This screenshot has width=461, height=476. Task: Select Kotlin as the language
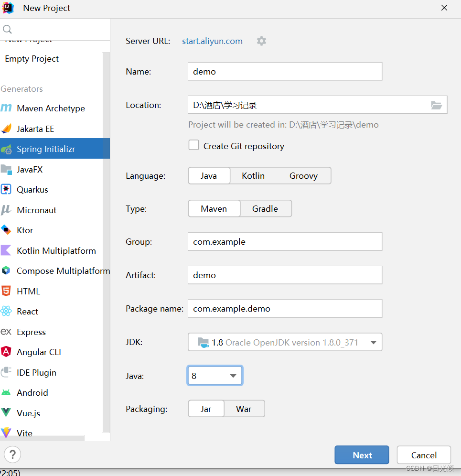click(x=253, y=176)
